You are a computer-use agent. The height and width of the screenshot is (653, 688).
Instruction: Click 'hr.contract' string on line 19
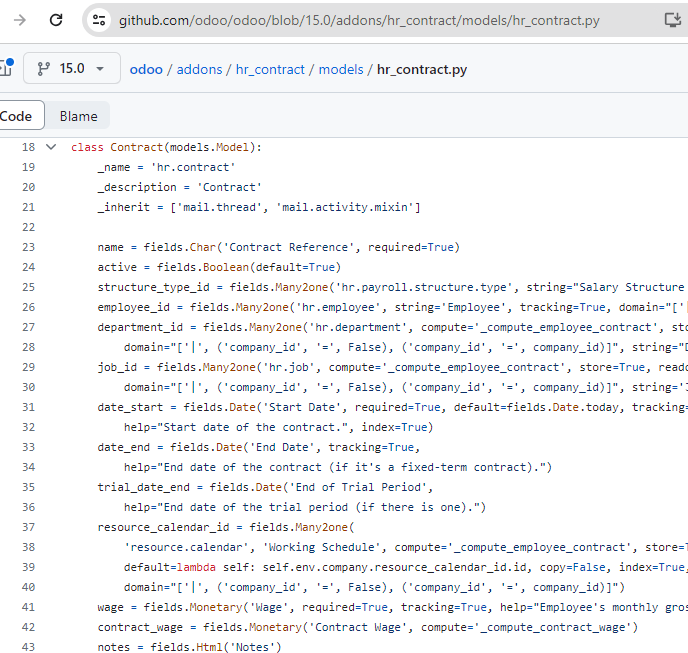193,167
